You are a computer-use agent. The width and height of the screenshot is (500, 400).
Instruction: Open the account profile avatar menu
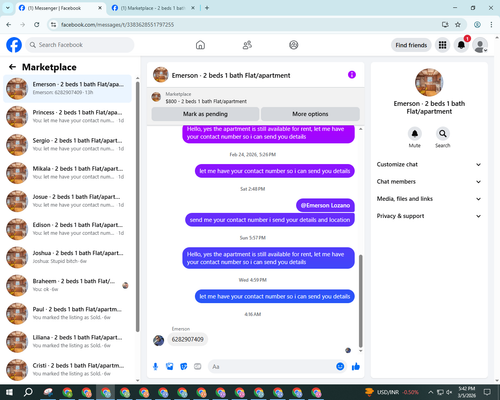480,45
